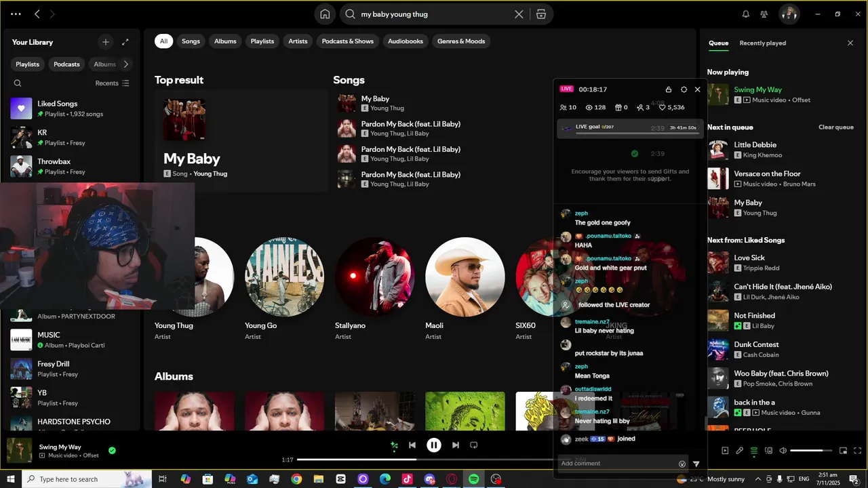Open the Browse icon beside search
Viewport: 868px width, 488px height.
540,14
